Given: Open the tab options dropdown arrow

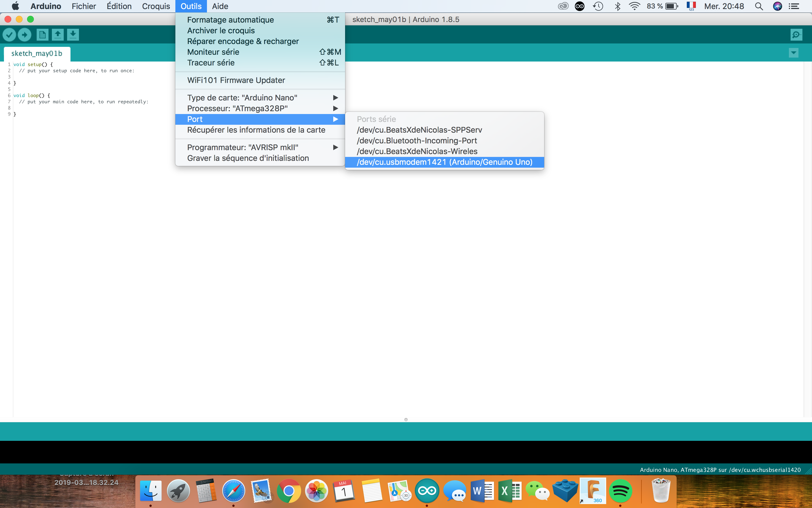Looking at the screenshot, I should 794,53.
